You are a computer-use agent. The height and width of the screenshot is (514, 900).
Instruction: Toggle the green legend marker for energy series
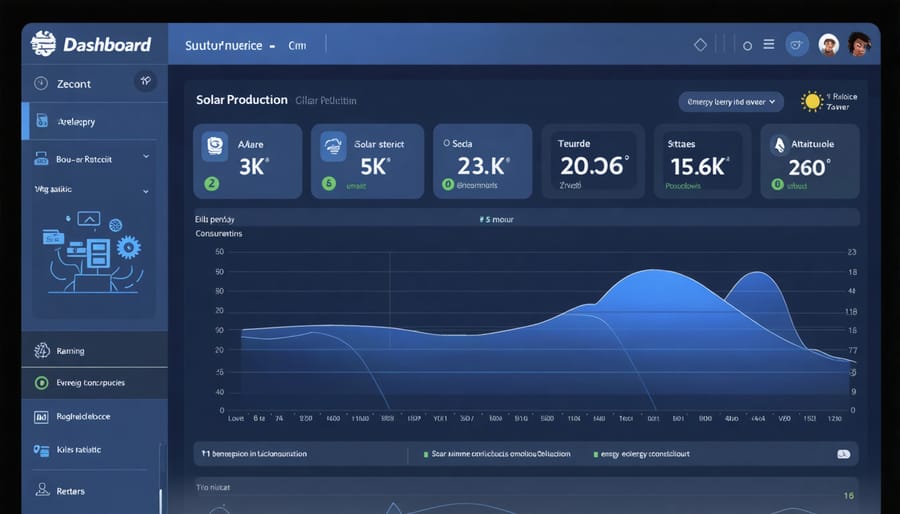[x=595, y=454]
